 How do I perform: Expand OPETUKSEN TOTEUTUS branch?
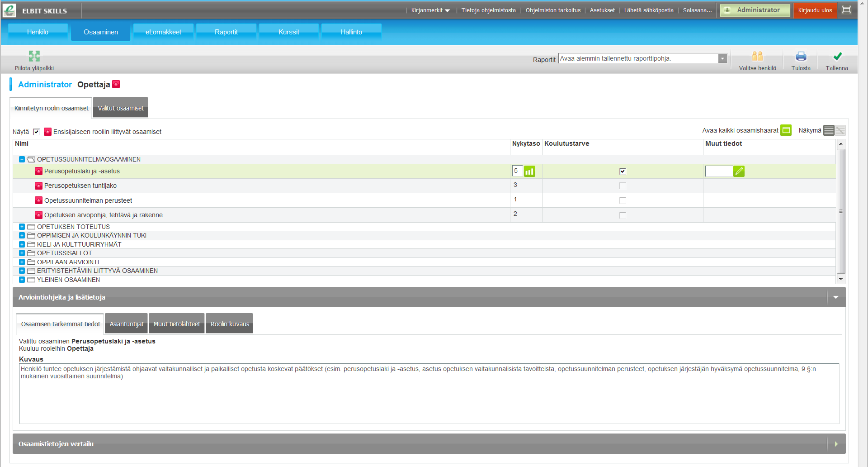[22, 227]
